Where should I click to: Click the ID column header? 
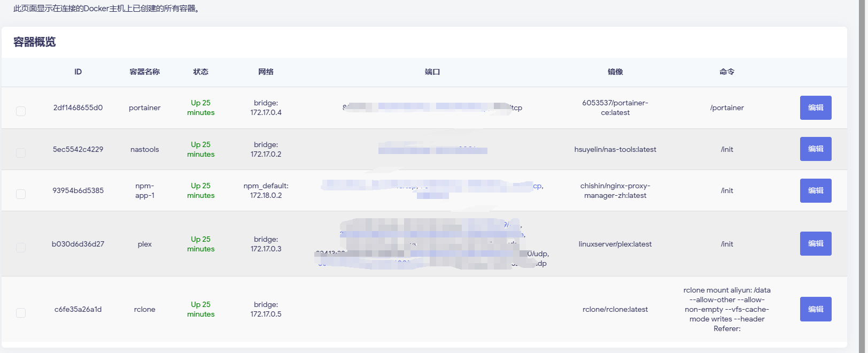point(78,72)
